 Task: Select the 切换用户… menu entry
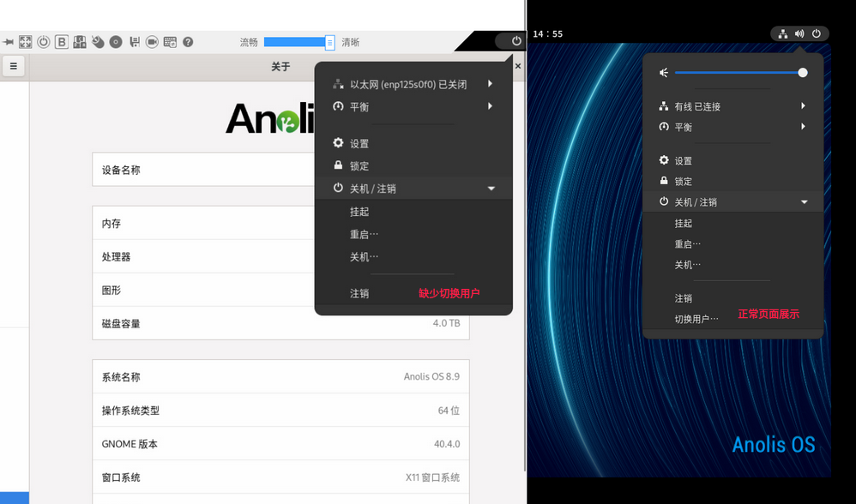pos(696,319)
